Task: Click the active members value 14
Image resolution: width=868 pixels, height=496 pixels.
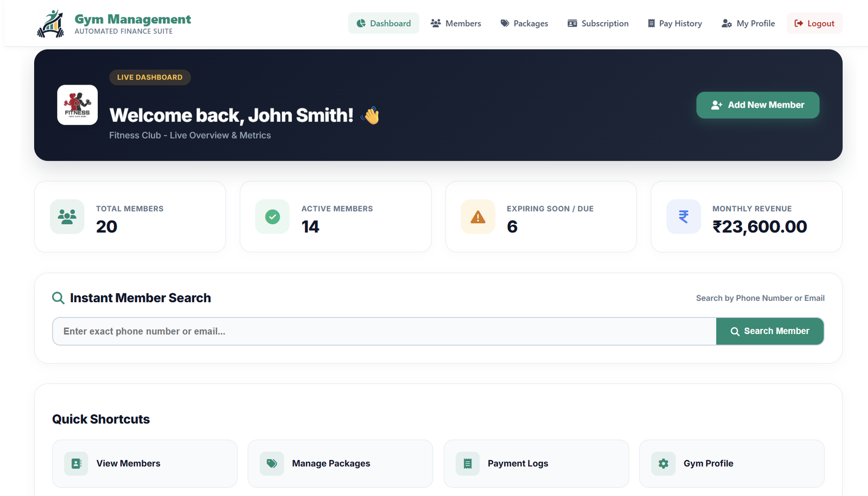Action: (x=310, y=226)
